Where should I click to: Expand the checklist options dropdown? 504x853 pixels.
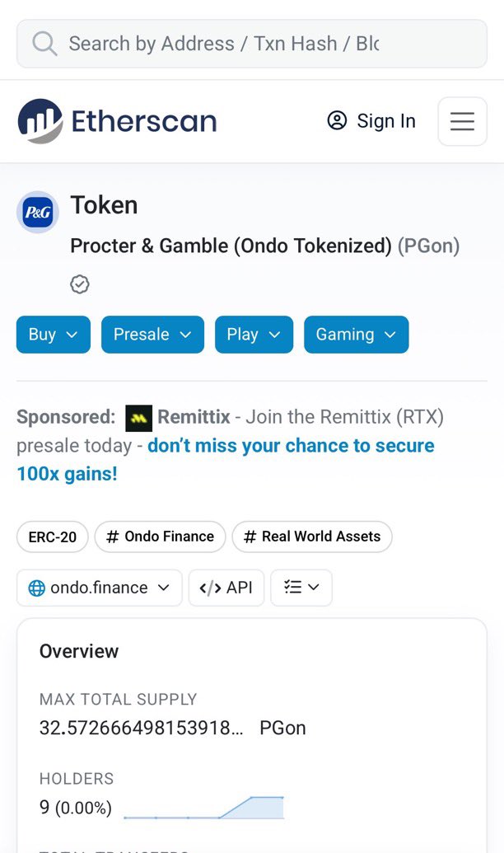tap(301, 588)
